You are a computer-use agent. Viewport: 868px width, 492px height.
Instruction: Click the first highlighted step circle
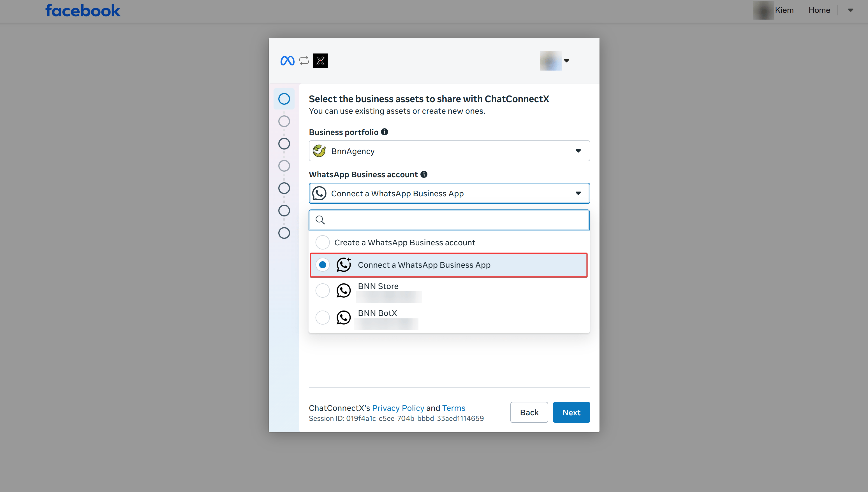(284, 99)
